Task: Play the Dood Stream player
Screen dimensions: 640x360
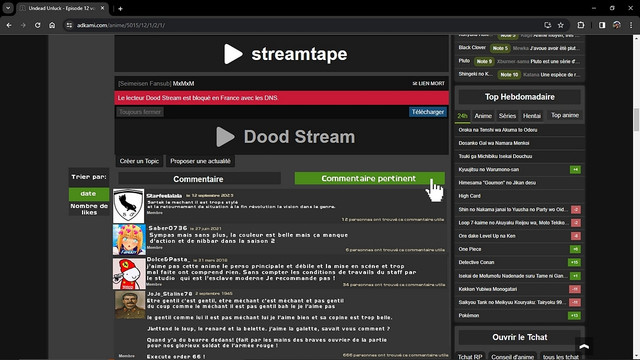Action: [x=282, y=137]
